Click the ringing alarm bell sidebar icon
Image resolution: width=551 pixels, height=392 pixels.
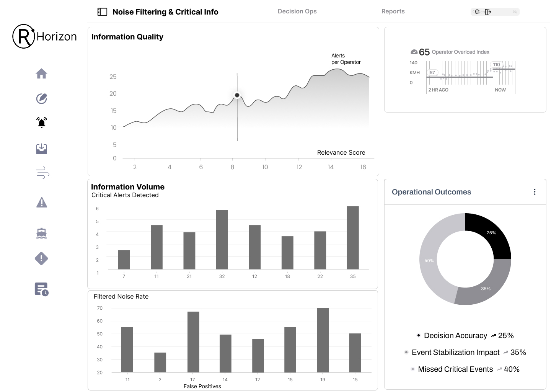42,122
